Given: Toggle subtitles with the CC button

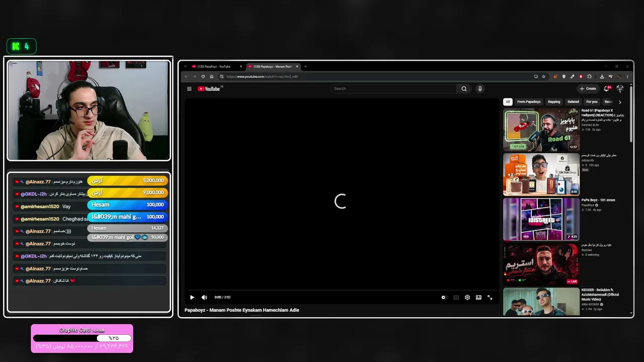Looking at the screenshot, I should pyautogui.click(x=456, y=297).
